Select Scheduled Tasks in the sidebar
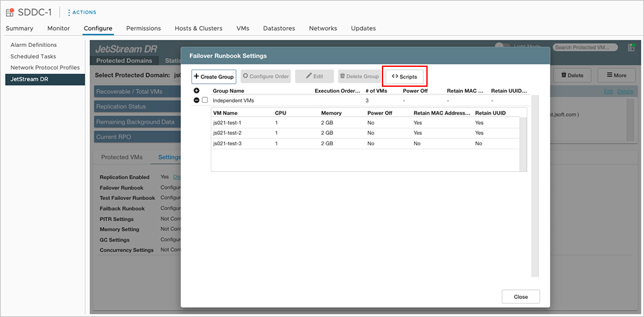The image size is (644, 317). (x=33, y=57)
